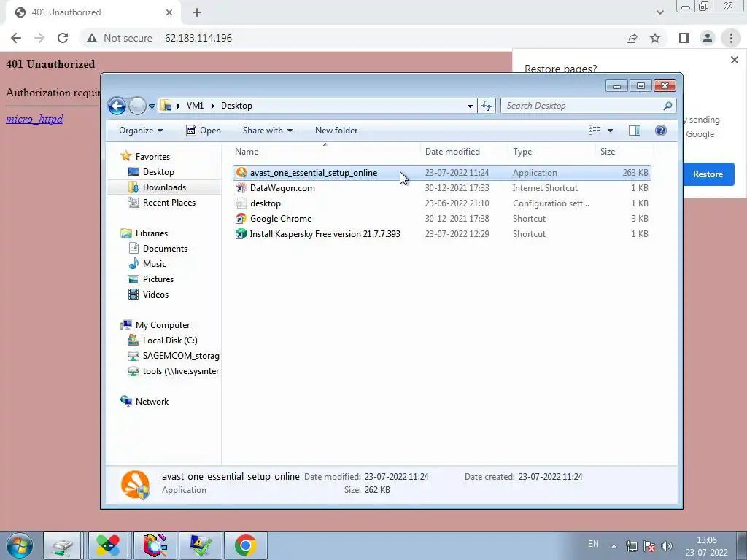The width and height of the screenshot is (747, 560).
Task: Click Chrome share page icon
Action: [x=632, y=38]
